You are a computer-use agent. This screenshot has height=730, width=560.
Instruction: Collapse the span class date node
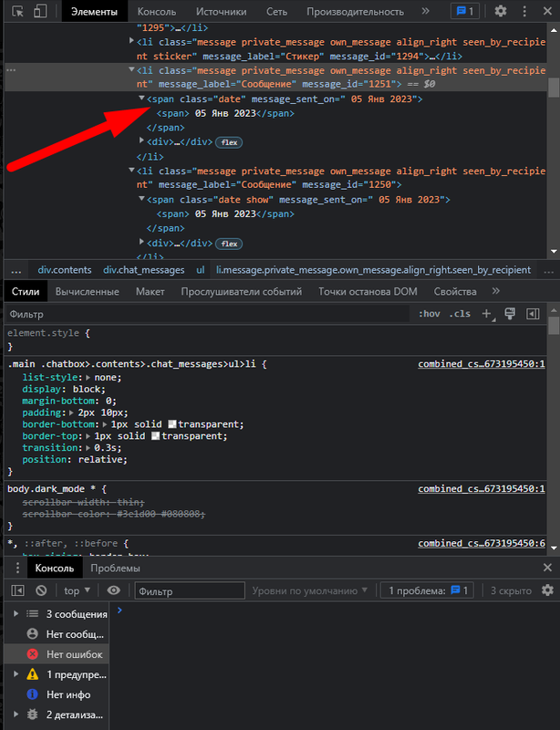pos(141,99)
